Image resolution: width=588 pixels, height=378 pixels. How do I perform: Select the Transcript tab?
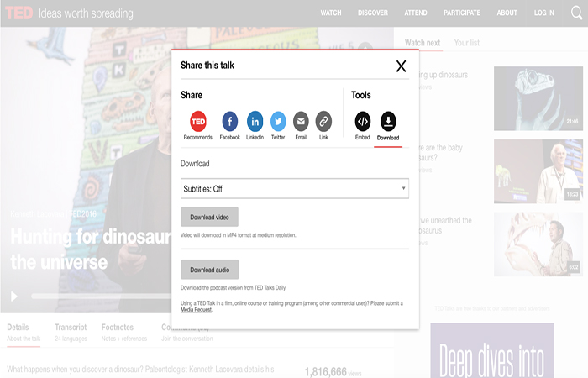(x=71, y=333)
